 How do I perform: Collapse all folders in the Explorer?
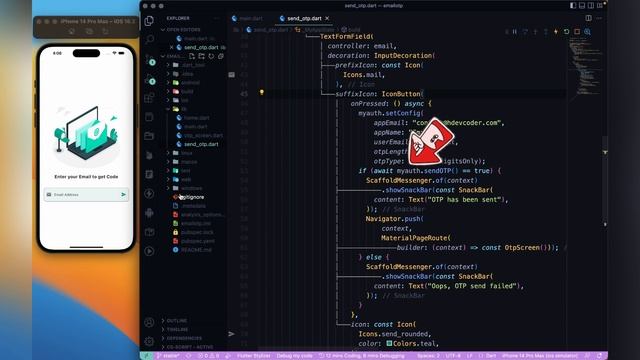pos(221,56)
